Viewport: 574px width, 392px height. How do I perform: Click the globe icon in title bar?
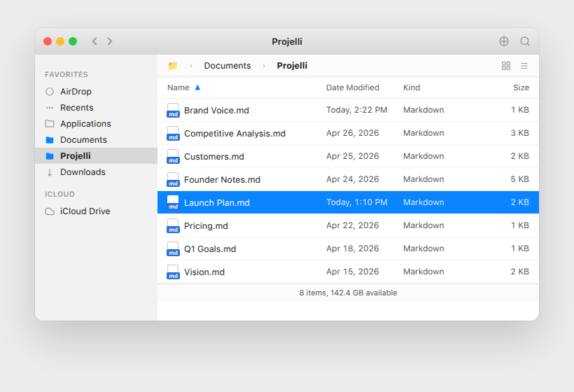tap(504, 41)
